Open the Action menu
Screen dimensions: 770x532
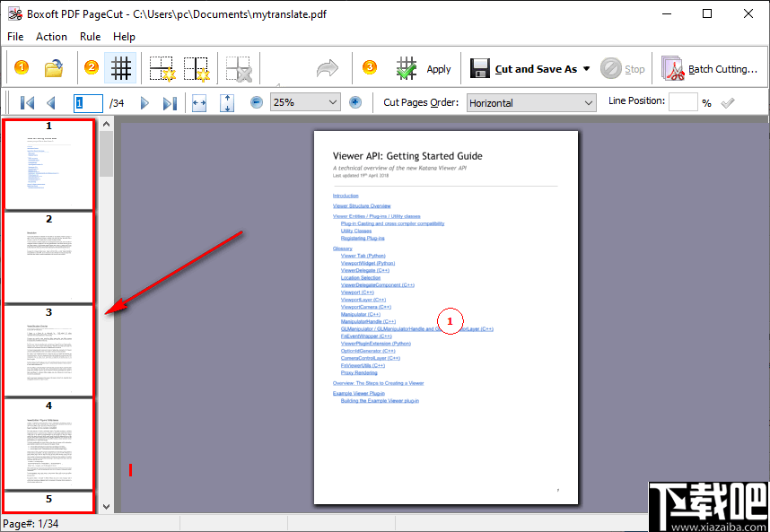[51, 37]
